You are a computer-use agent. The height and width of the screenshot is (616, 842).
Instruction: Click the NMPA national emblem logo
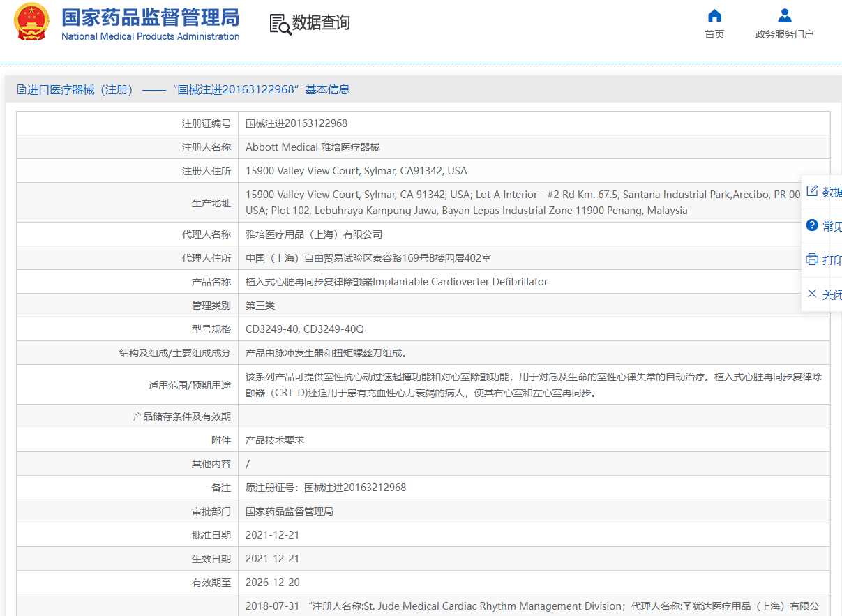(32, 23)
